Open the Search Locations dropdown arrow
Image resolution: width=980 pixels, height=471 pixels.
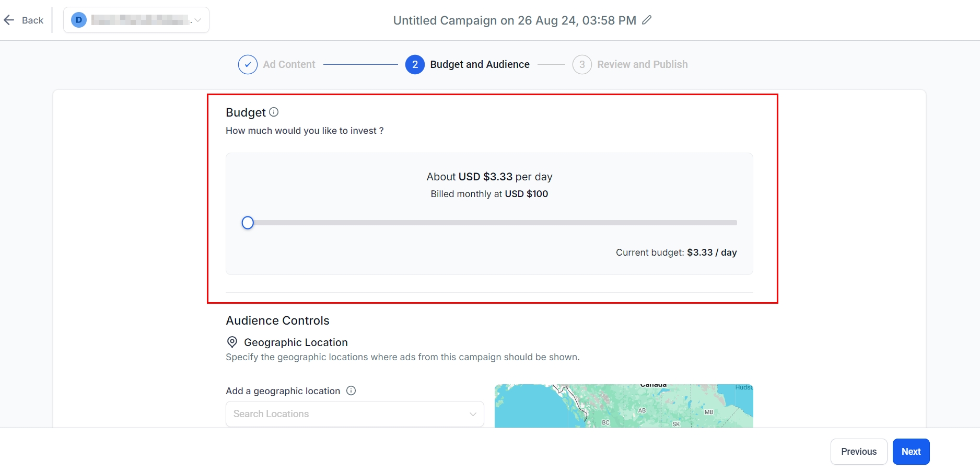473,414
